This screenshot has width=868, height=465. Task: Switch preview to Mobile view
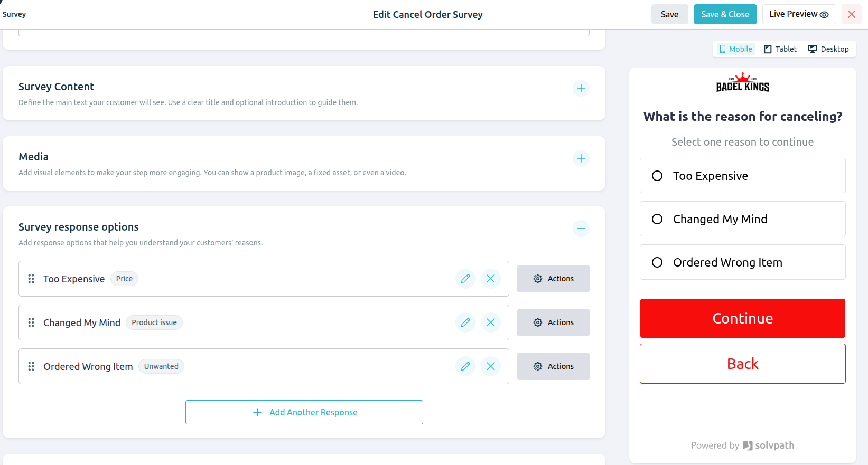pos(736,49)
